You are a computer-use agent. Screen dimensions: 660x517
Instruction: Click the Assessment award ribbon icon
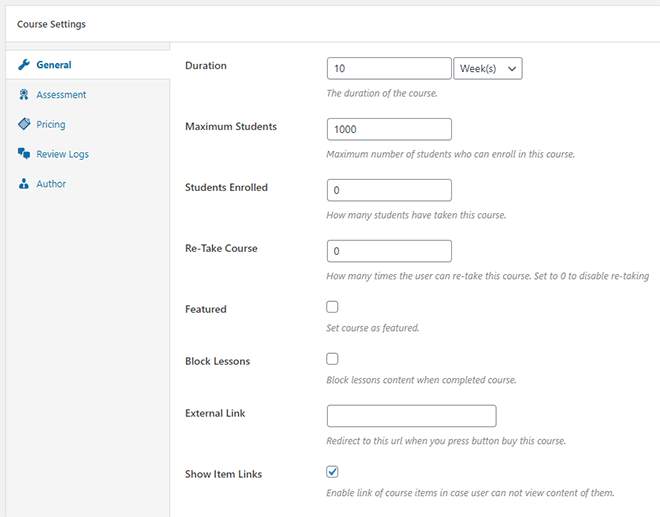pyautogui.click(x=24, y=95)
